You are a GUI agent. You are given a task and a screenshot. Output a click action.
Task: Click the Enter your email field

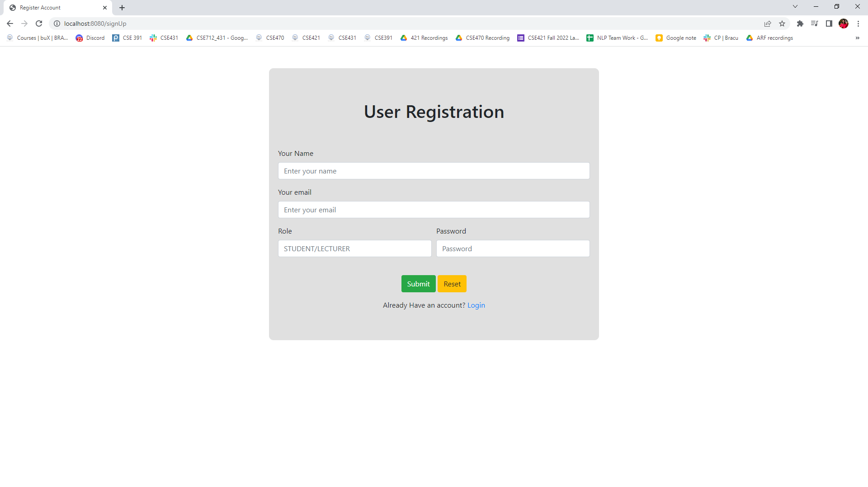[x=434, y=210]
